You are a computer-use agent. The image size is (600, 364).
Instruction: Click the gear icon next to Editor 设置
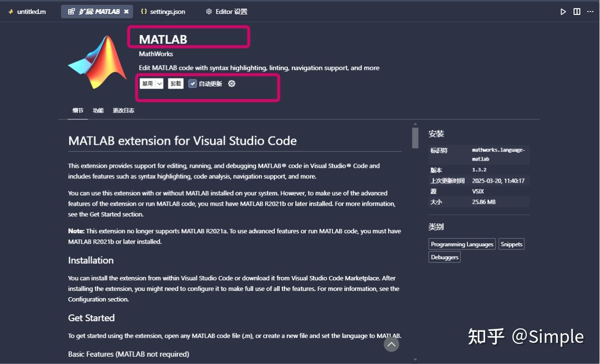(x=209, y=11)
